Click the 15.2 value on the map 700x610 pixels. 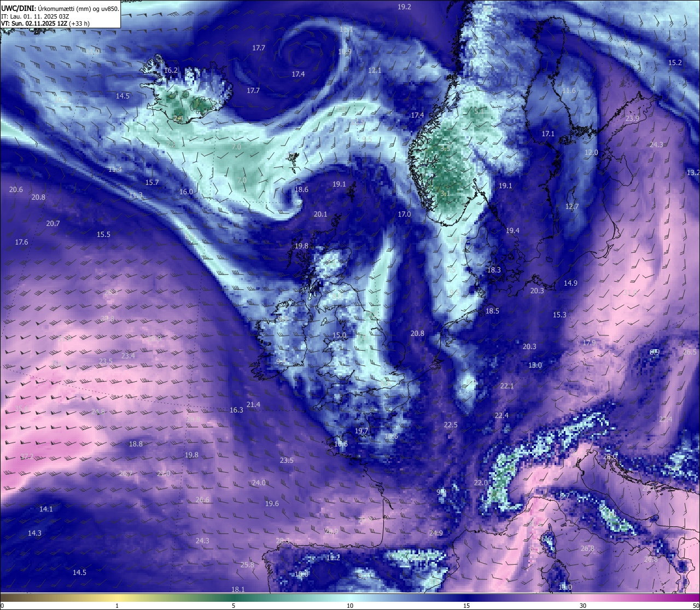pos(675,62)
